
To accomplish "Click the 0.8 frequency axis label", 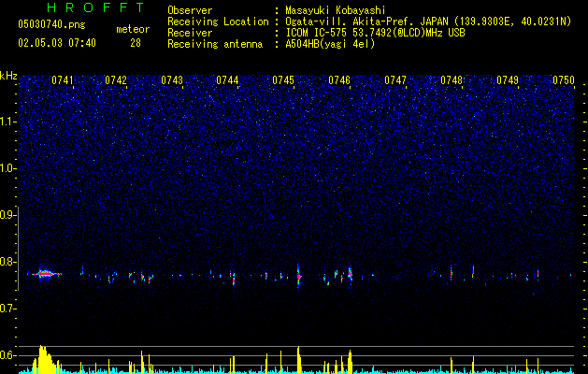I will (x=8, y=262).
